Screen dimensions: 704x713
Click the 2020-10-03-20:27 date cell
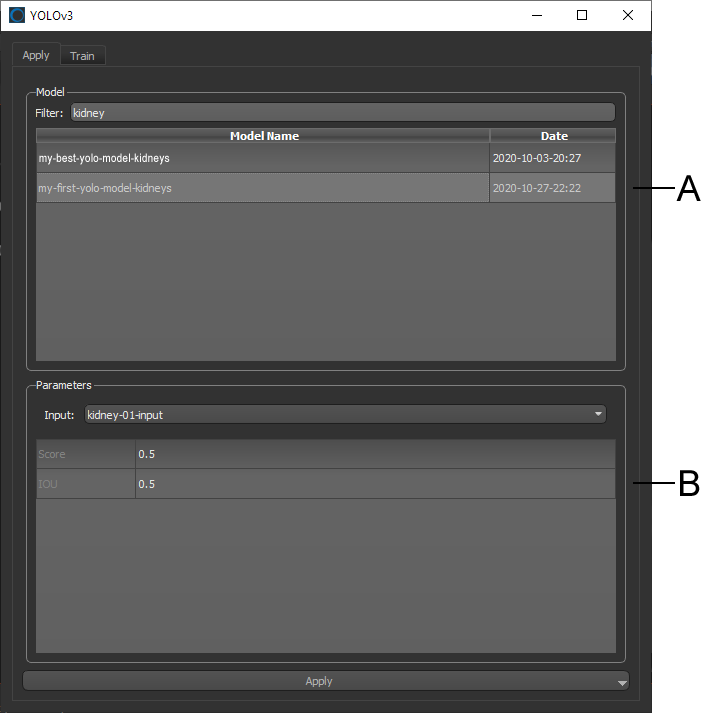pos(552,158)
